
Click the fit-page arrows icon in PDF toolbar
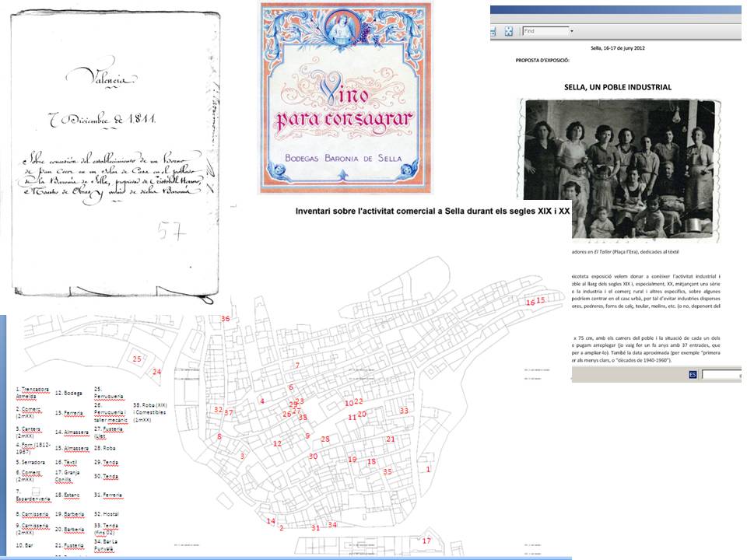(x=509, y=31)
